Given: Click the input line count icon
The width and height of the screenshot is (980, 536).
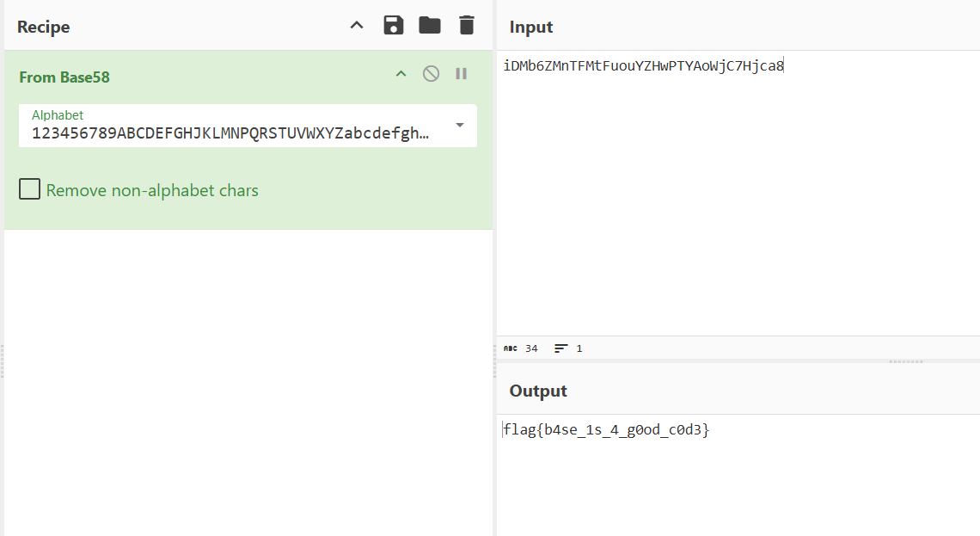Looking at the screenshot, I should tap(561, 348).
